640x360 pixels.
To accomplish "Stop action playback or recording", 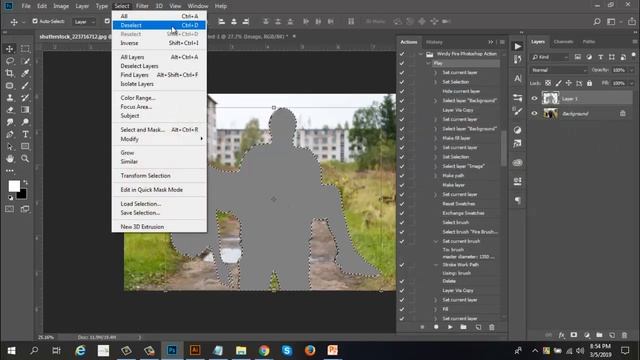I will (x=422, y=327).
